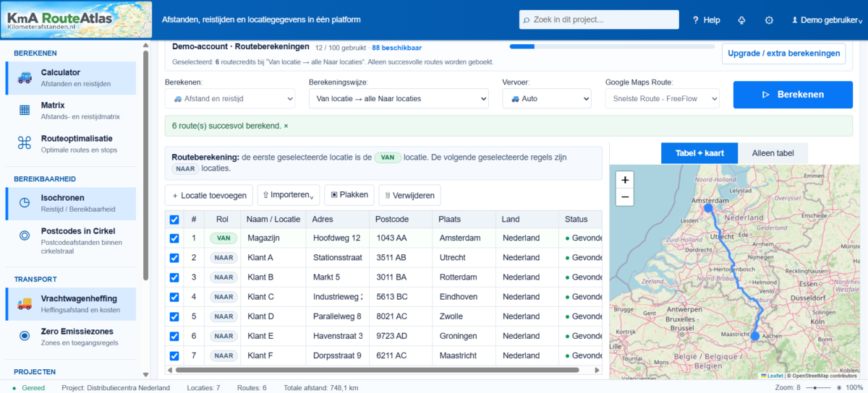
Task: Toggle the select-all header checkbox
Action: click(174, 220)
